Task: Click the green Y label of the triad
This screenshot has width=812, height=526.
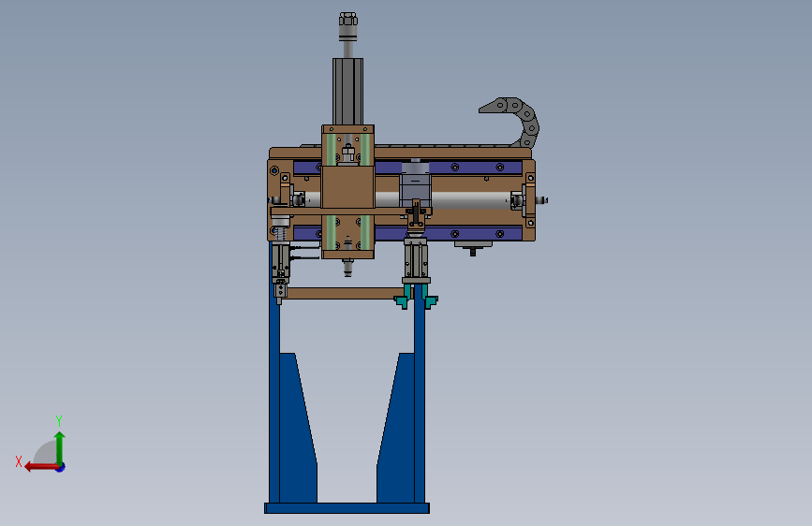Action: 59,420
